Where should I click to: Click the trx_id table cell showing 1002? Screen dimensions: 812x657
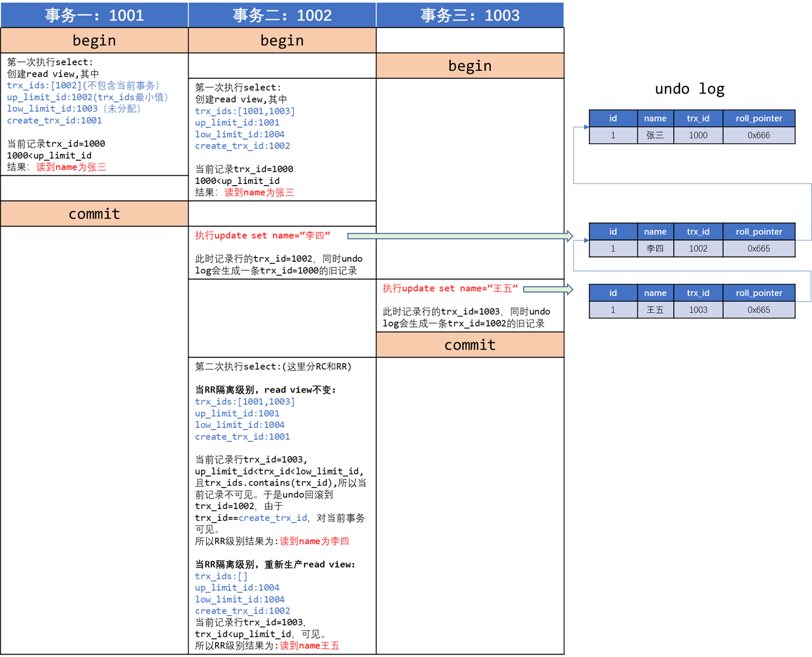(698, 248)
